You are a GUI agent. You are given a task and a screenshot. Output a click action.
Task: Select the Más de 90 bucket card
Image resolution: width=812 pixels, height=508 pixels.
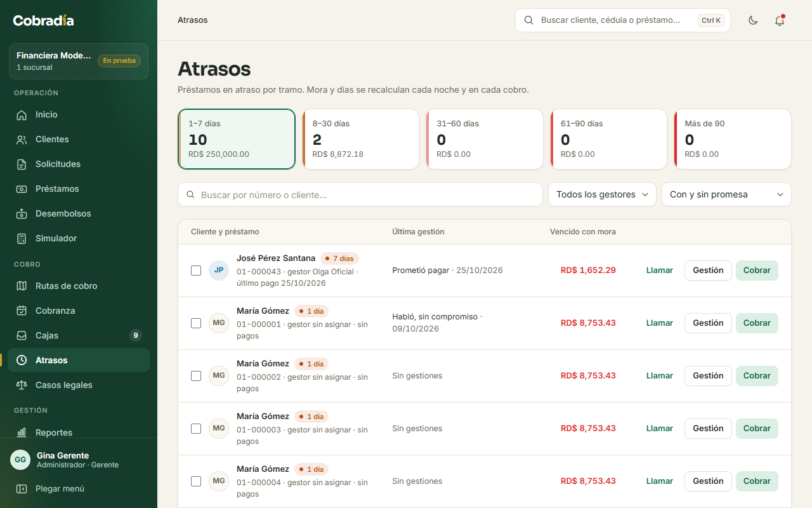[x=733, y=139]
